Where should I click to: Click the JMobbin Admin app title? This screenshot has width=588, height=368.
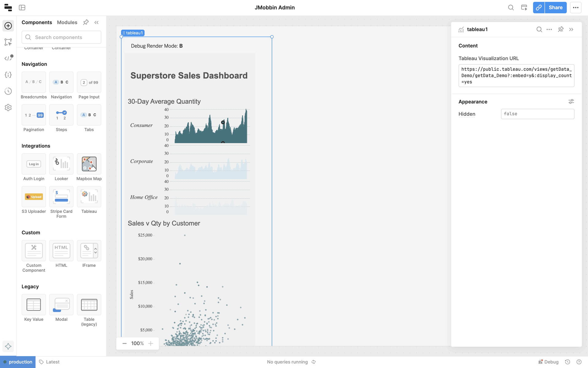(275, 8)
